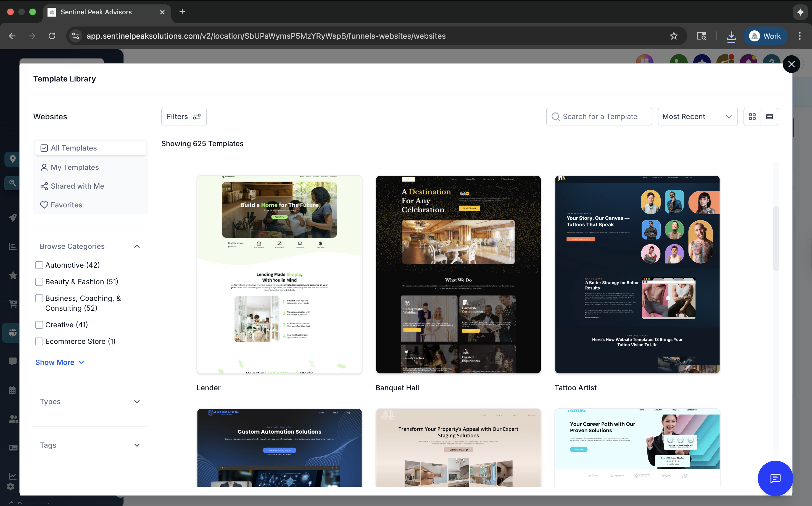Open the settings gear sidebar icon
Image resolution: width=812 pixels, height=506 pixels.
pos(11,487)
